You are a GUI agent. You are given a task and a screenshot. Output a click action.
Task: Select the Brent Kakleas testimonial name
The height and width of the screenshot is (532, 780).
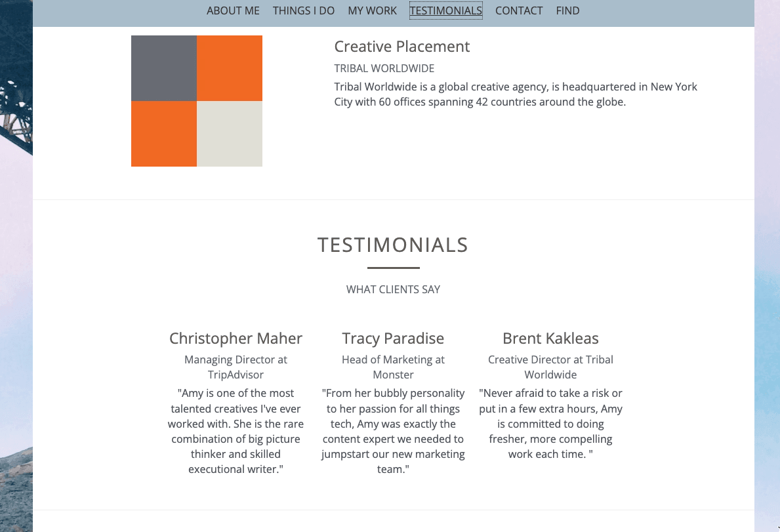pos(550,338)
